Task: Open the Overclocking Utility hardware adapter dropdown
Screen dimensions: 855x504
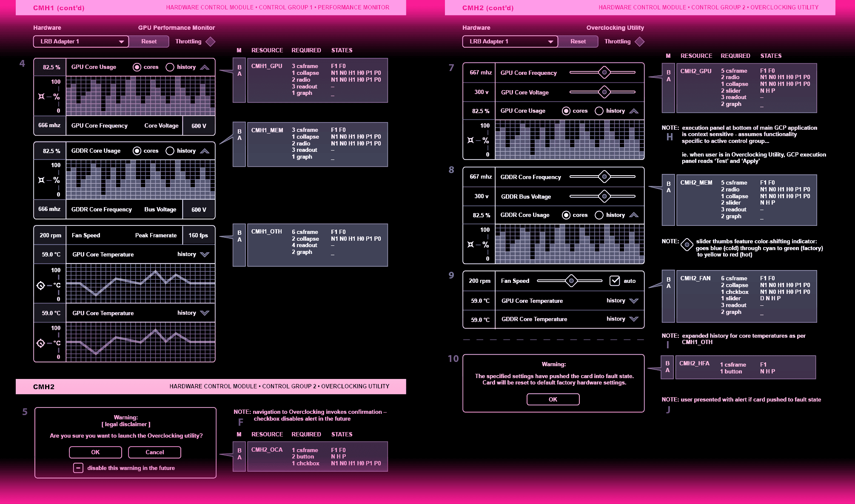Action: [510, 42]
